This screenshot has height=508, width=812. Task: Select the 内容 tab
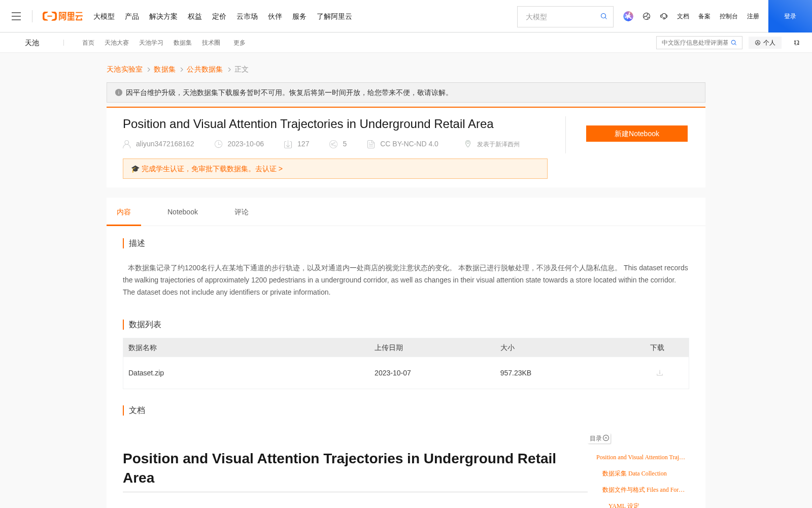pyautogui.click(x=124, y=212)
